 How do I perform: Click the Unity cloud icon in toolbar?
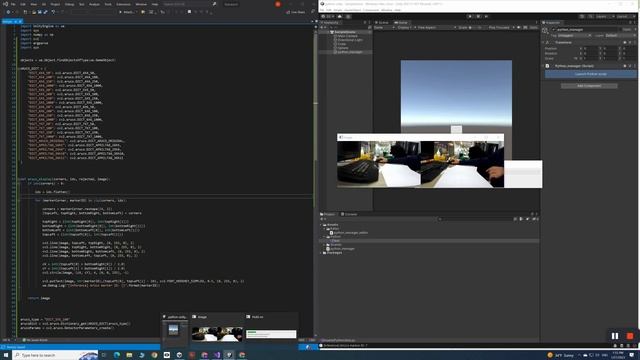click(340, 16)
